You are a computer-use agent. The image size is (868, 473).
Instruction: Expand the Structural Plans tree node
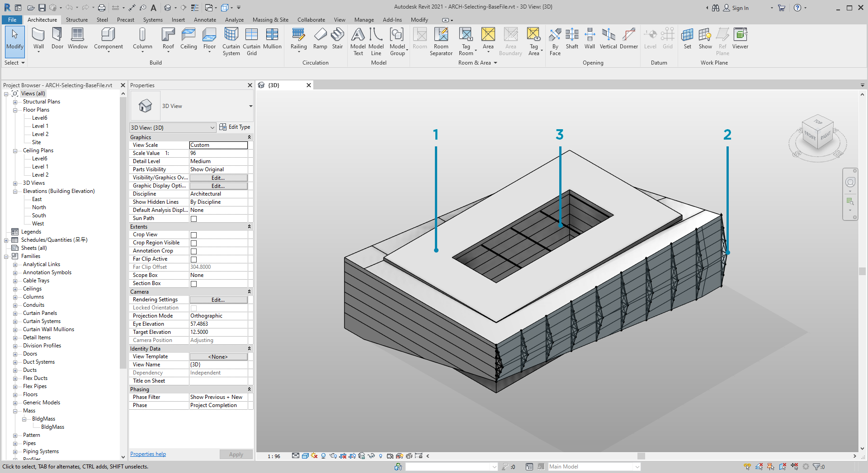point(15,102)
